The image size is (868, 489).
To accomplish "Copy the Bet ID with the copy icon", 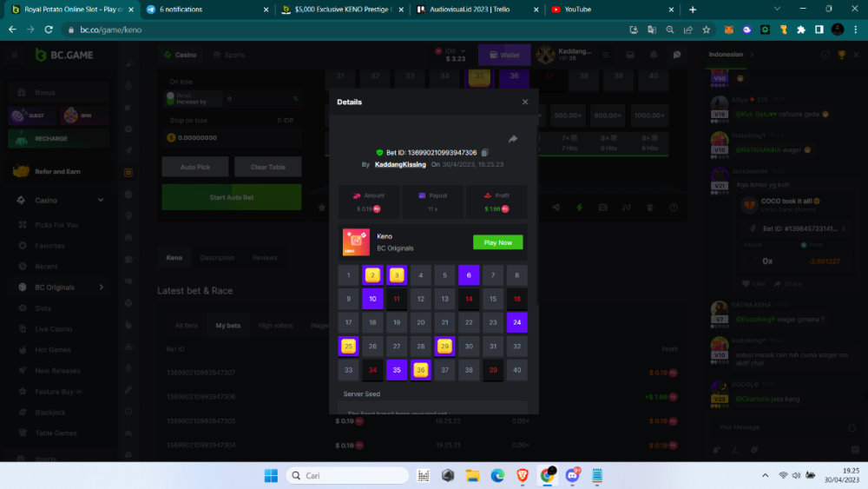I will point(485,153).
